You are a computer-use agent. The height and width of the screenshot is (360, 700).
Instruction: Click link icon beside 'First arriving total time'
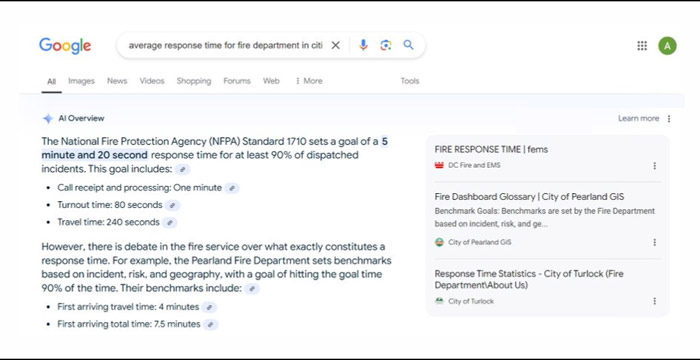pos(211,325)
